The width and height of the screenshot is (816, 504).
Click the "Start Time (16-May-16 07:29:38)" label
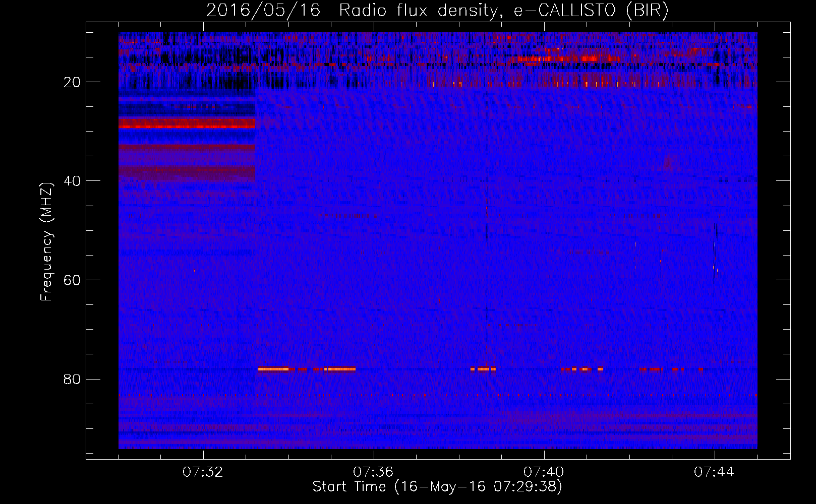(437, 487)
